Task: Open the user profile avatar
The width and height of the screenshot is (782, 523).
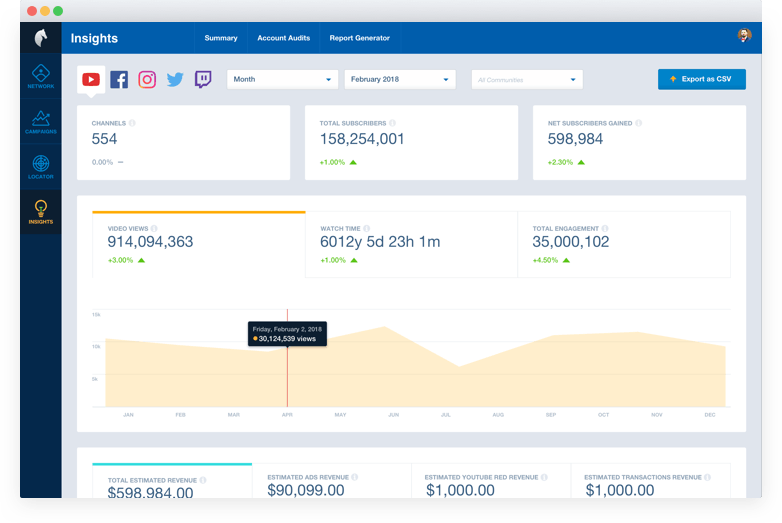Action: (744, 35)
